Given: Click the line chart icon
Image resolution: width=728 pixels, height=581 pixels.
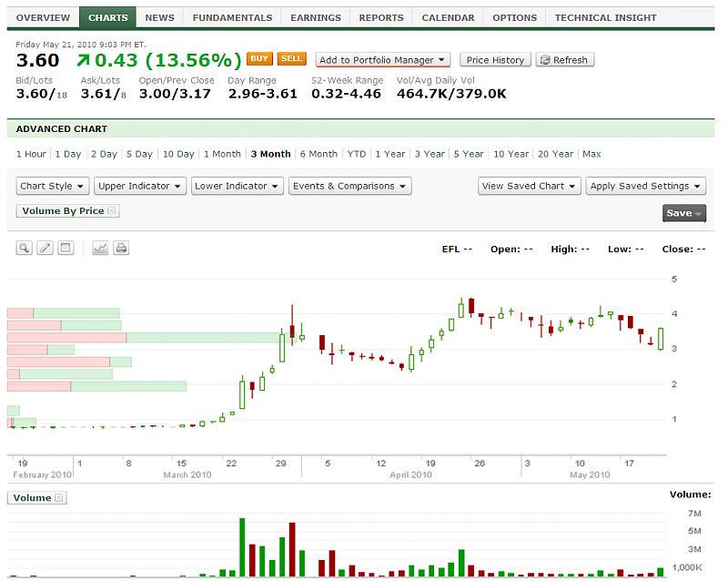Looking at the screenshot, I should 100,248.
